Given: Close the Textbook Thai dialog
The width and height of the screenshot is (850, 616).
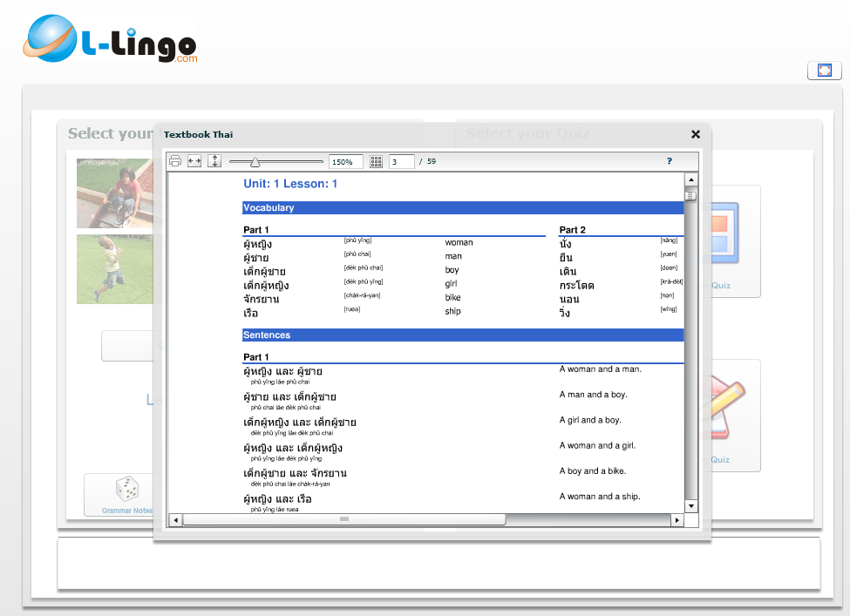Looking at the screenshot, I should click(696, 134).
